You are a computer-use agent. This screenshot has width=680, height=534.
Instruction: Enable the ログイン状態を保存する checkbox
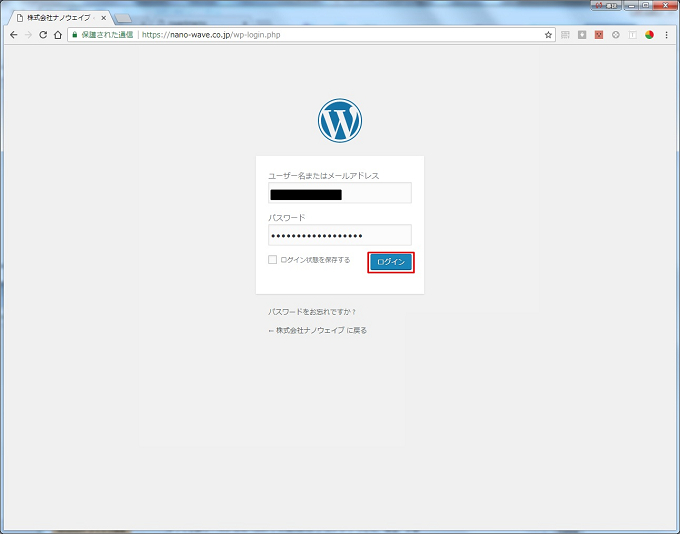pos(272,259)
